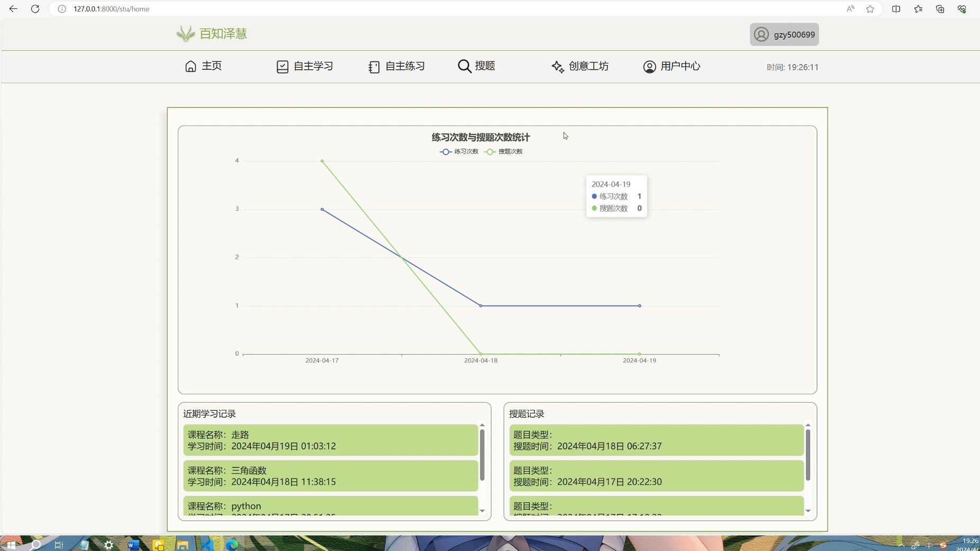
Task: View site information icon in address bar
Action: 62,9
